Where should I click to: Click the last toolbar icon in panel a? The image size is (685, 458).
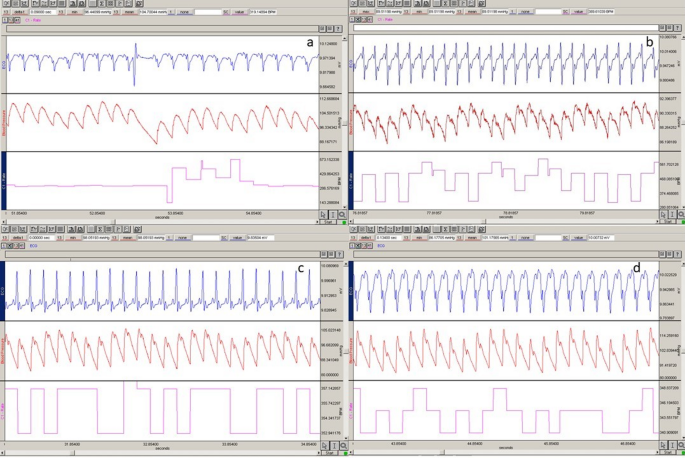[x=139, y=3]
